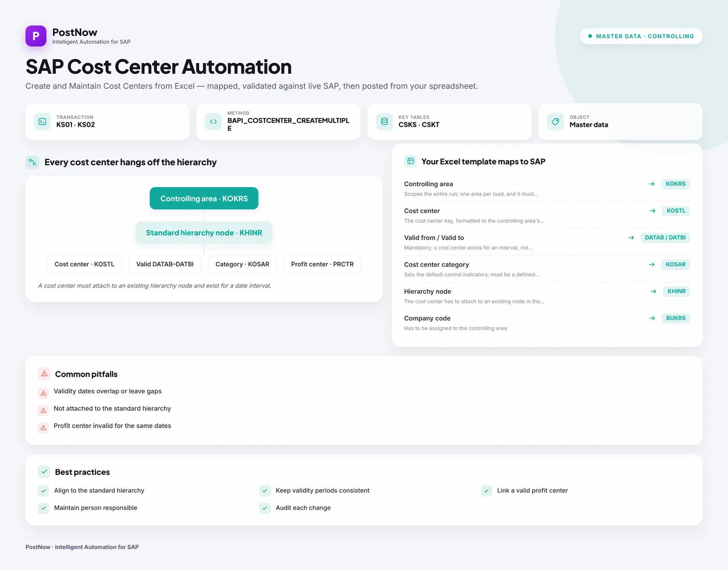Click 'Not attached to the standard hierarchy' text

coord(112,409)
